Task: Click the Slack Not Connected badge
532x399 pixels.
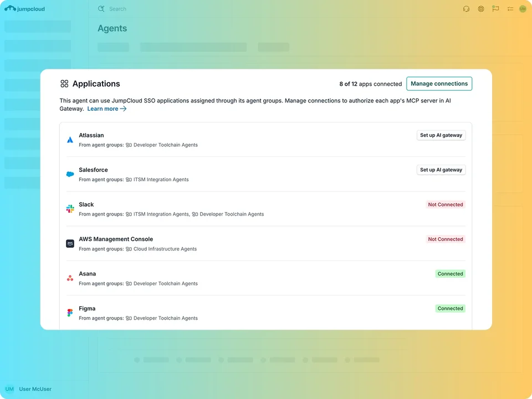Action: click(x=446, y=204)
